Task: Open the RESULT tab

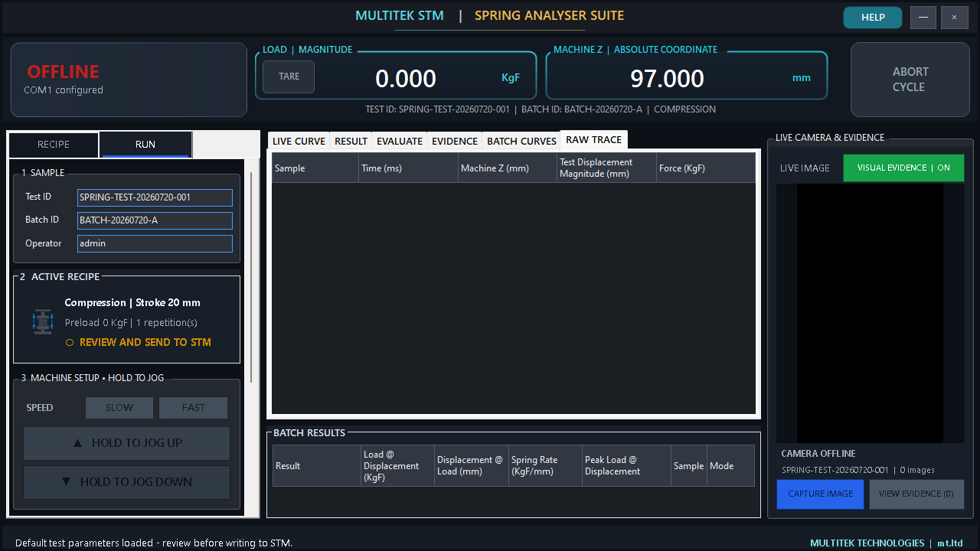Action: point(351,141)
